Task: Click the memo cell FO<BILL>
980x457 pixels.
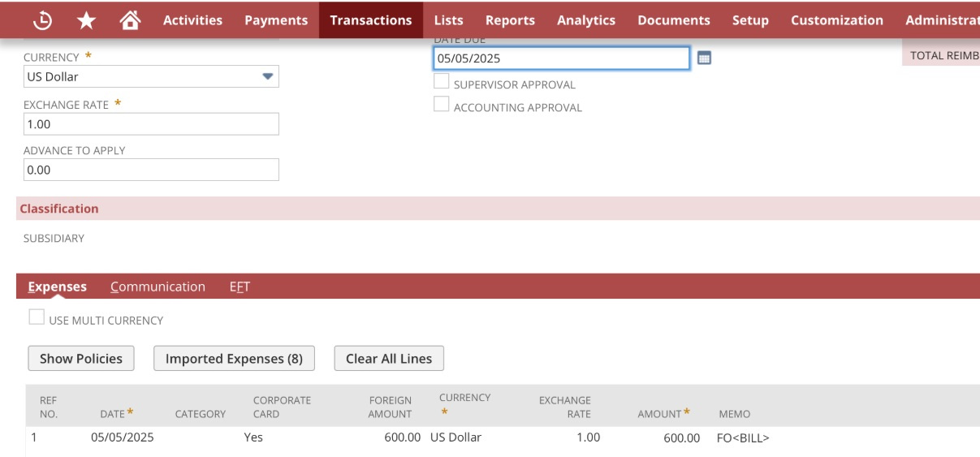Action: tap(743, 438)
